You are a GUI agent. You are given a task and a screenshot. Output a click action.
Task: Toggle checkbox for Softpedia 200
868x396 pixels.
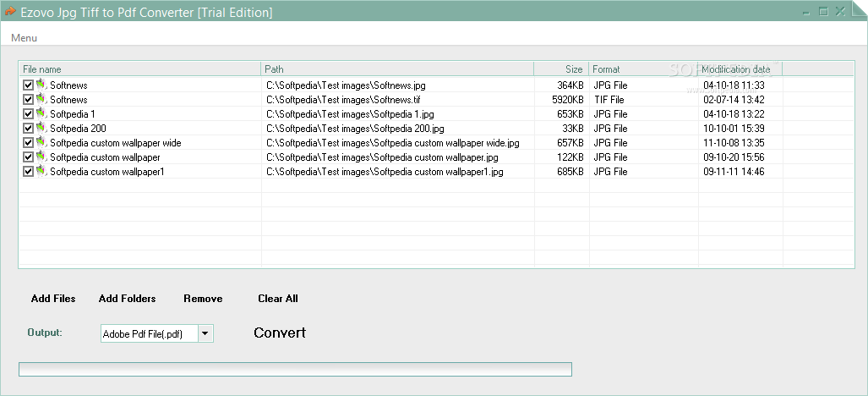[x=28, y=129]
